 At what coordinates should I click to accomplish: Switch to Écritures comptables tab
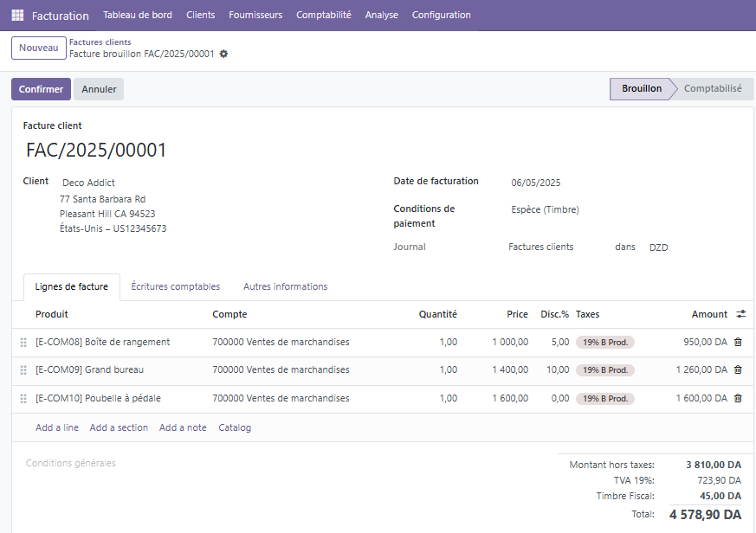tap(176, 286)
